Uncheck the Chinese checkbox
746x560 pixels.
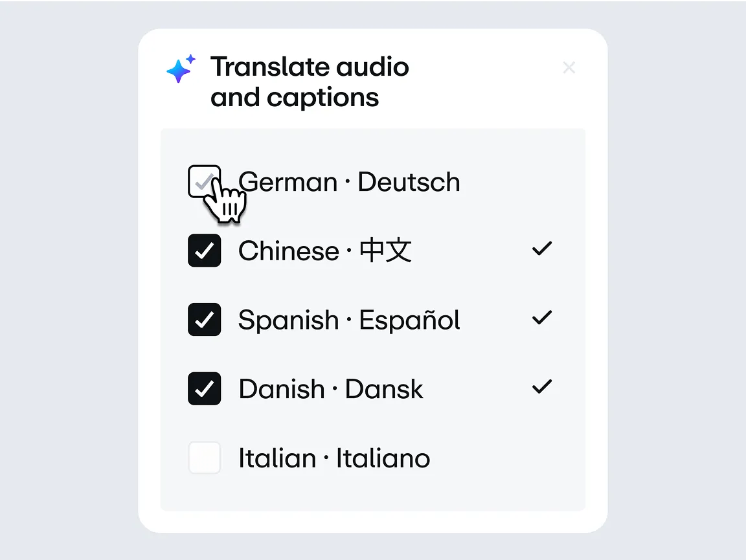pyautogui.click(x=205, y=251)
